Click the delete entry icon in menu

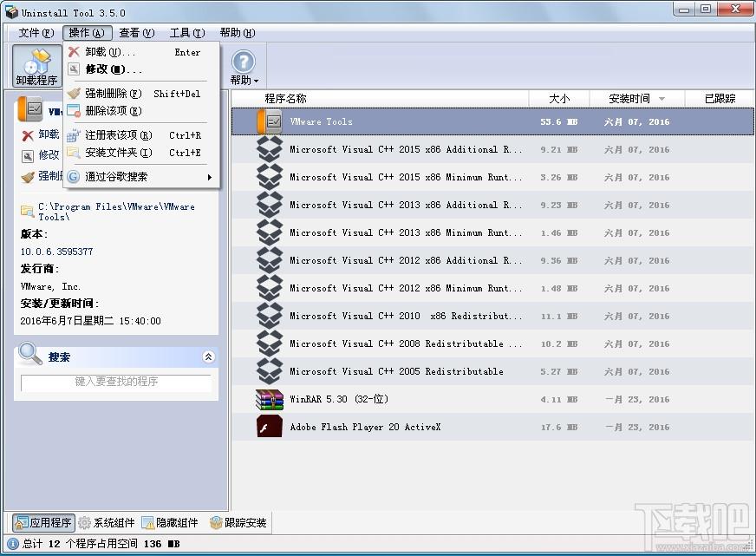tap(74, 111)
